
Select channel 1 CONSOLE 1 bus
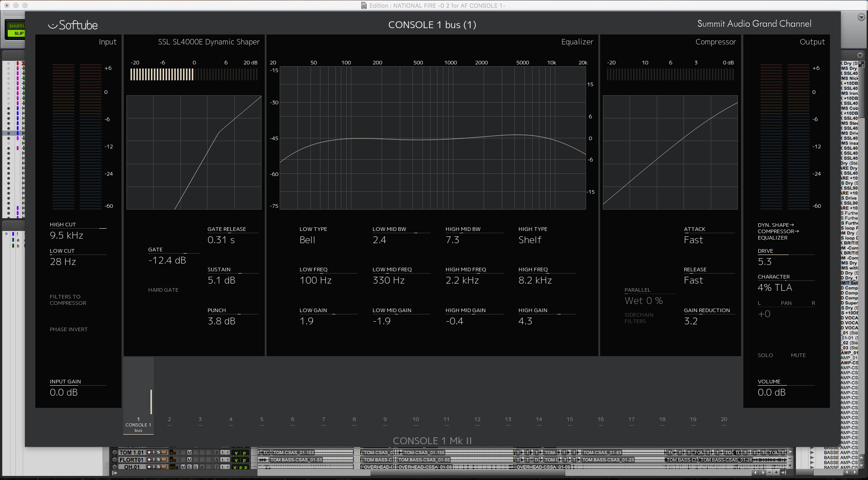coord(138,425)
